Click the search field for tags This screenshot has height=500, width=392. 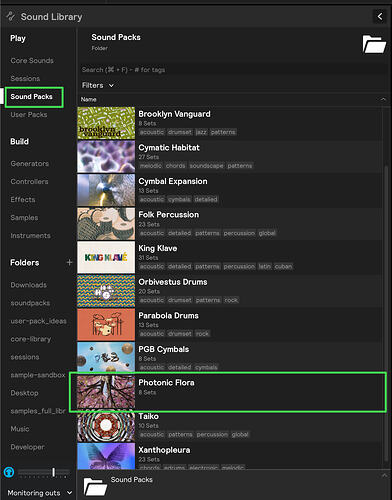coord(233,70)
